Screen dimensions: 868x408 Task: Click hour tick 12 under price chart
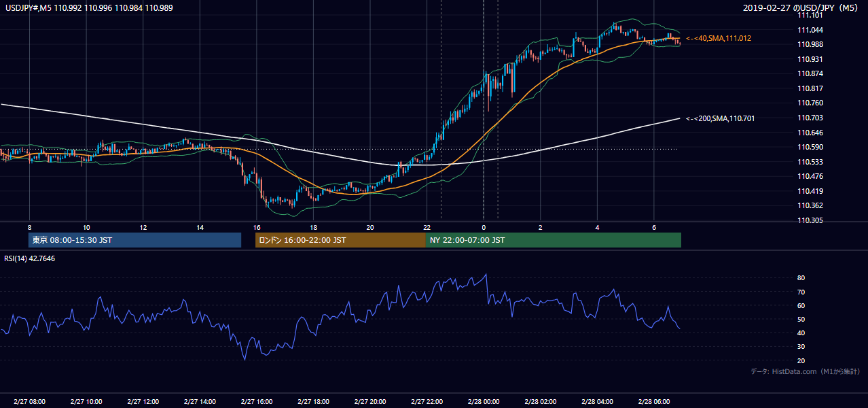point(143,227)
